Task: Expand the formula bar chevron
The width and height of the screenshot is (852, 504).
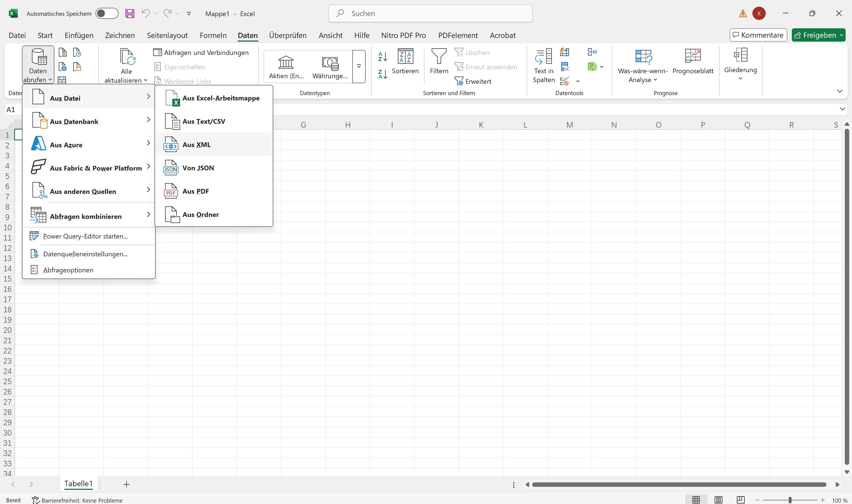Action: [x=842, y=109]
